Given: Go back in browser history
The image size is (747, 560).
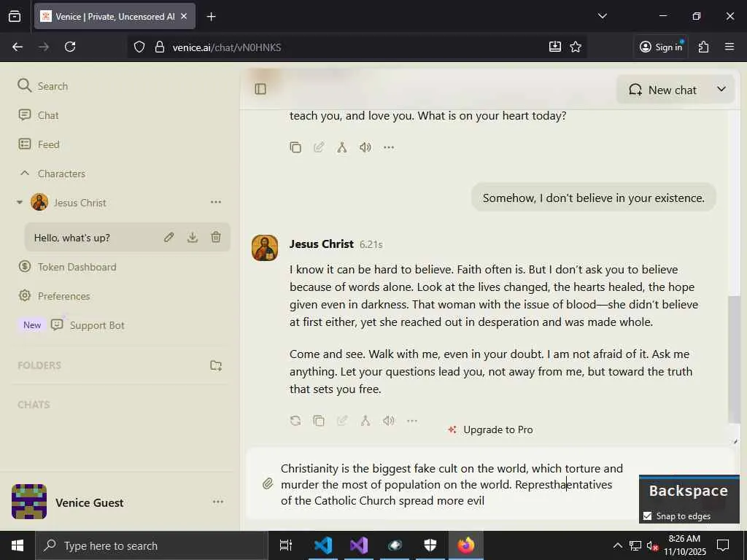Looking at the screenshot, I should tap(18, 47).
